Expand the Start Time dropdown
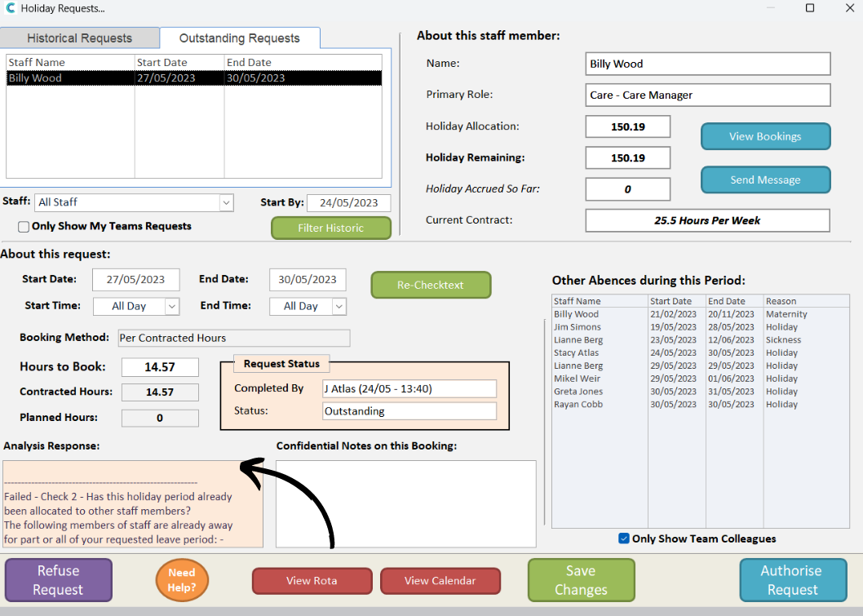Screen dimensions: 863x616 [x=171, y=306]
